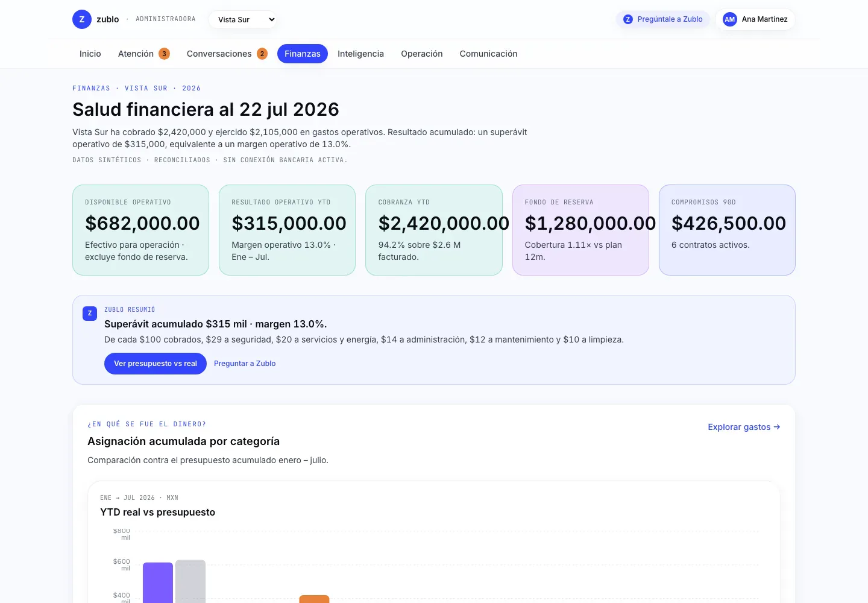
Task: Click the Conversaciones badge showing 2
Action: (262, 54)
